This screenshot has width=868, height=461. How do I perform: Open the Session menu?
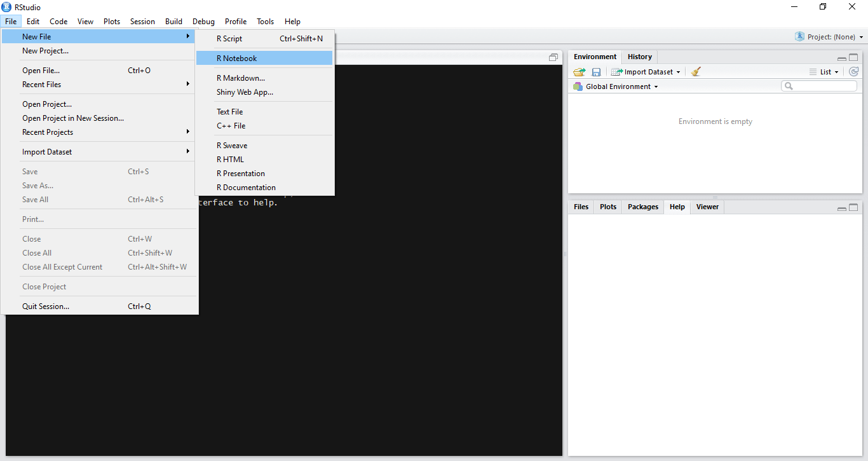142,22
